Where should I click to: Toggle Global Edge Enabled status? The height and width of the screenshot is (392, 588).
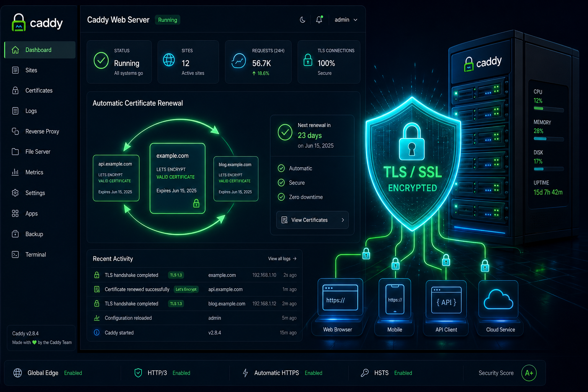(x=73, y=373)
